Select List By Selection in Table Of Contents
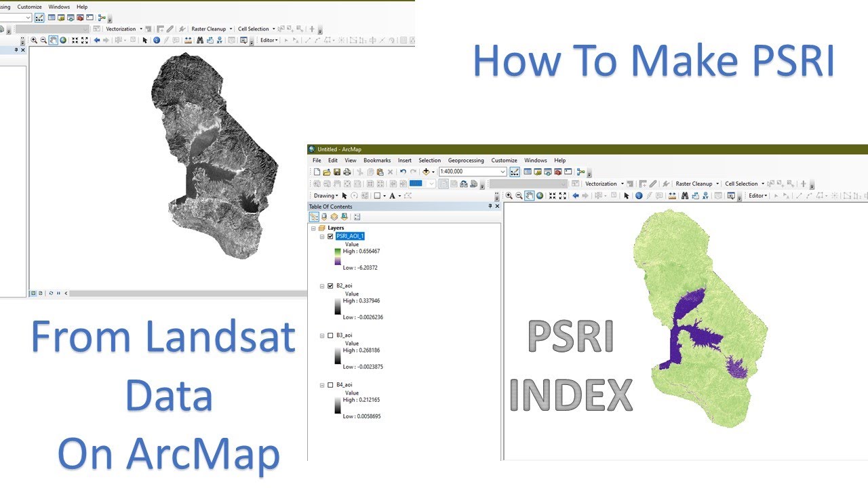This screenshot has height=488, width=868. pos(344,217)
